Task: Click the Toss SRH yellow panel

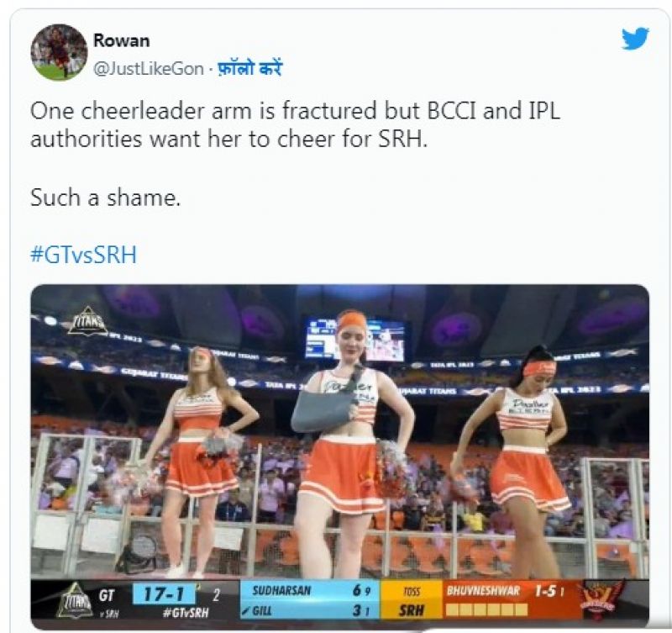Action: coord(411,600)
